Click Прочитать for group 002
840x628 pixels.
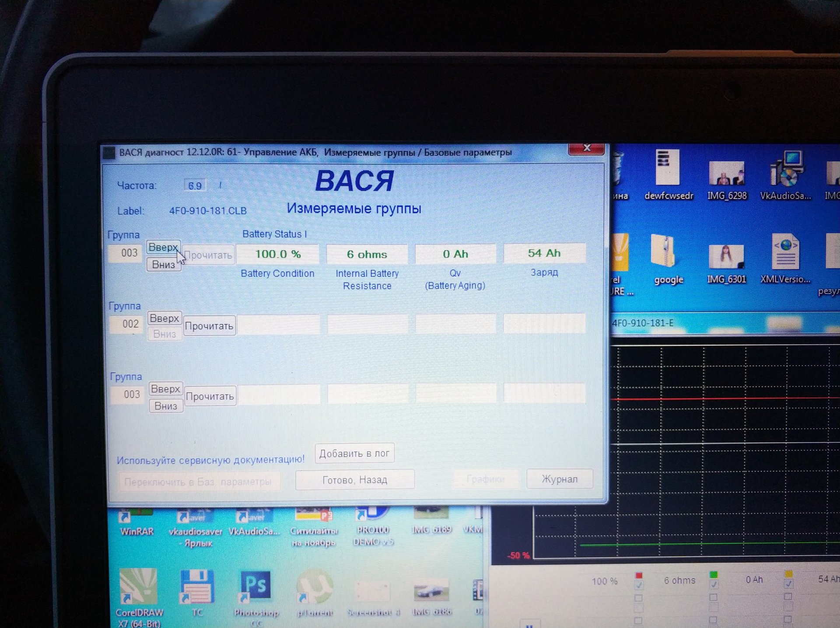tap(209, 326)
